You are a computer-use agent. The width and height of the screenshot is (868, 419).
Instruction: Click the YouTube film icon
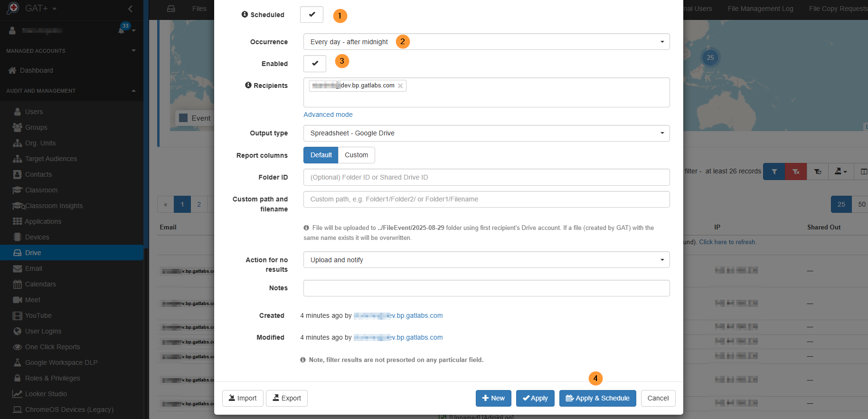click(x=18, y=315)
